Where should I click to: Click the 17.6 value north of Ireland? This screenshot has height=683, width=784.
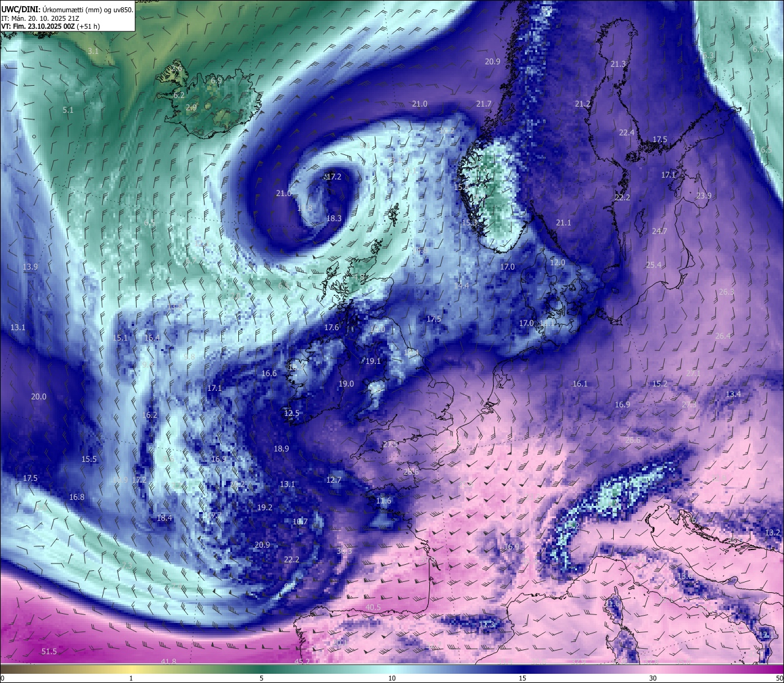332,327
